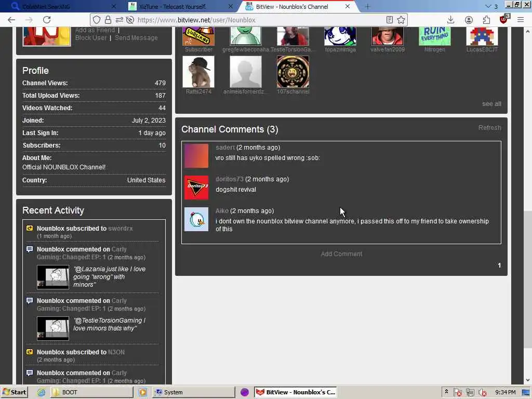Open the downloads arrow icon
The height and width of the screenshot is (399, 532).
(x=450, y=20)
